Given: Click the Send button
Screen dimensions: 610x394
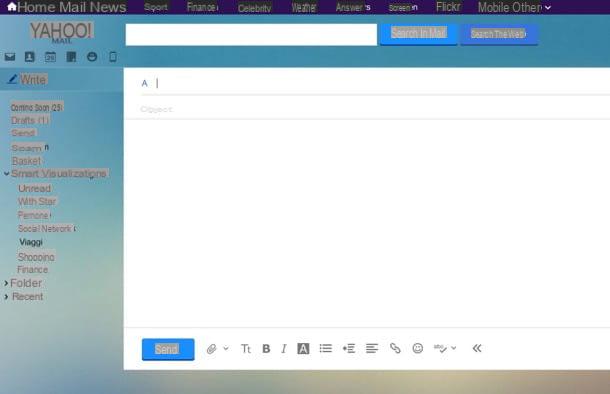Looking at the screenshot, I should coord(168,349).
